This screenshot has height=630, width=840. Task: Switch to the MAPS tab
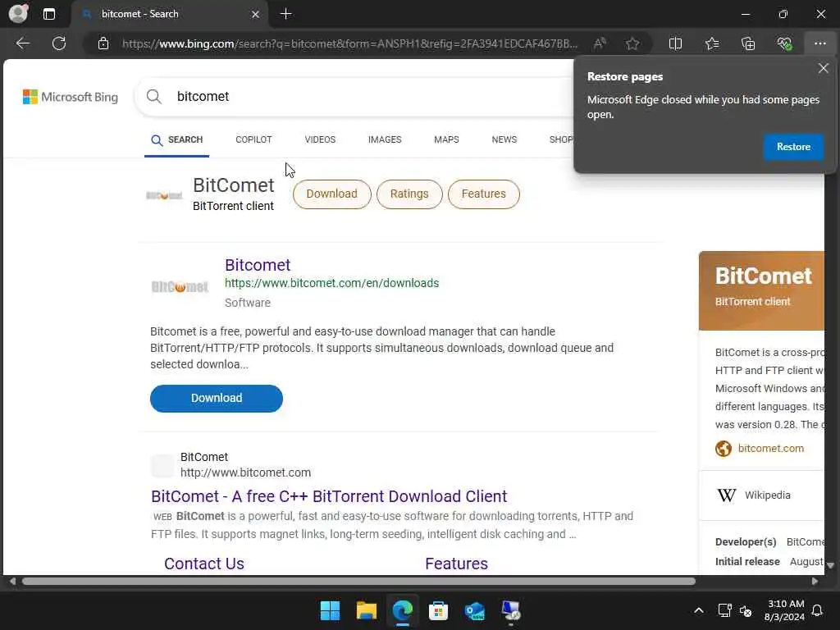coord(446,139)
